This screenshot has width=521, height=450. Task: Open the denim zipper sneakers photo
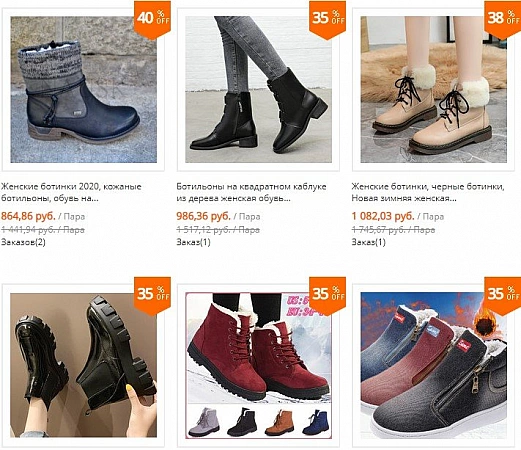pyautogui.click(x=434, y=365)
